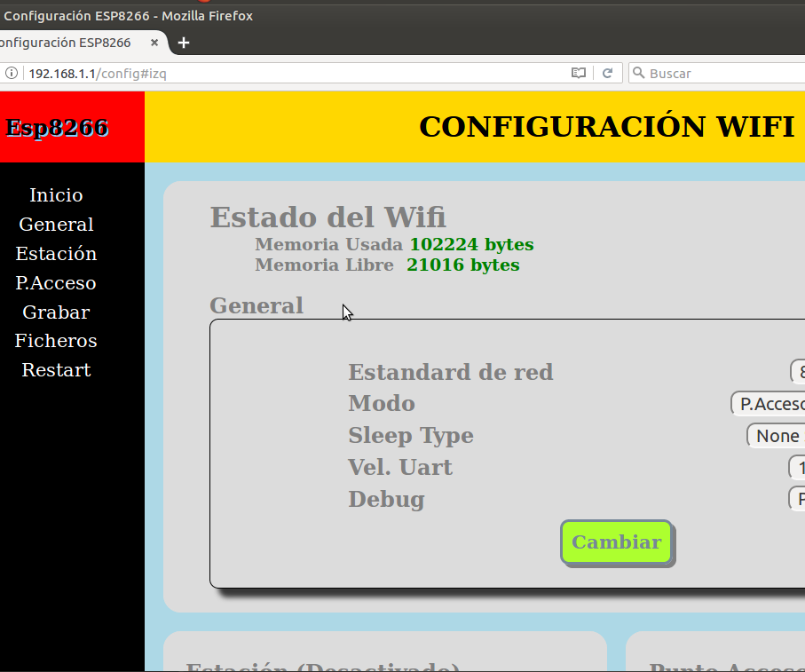805x672 pixels.
Task: Click the red Esp8266 logo
Action: 57,127
